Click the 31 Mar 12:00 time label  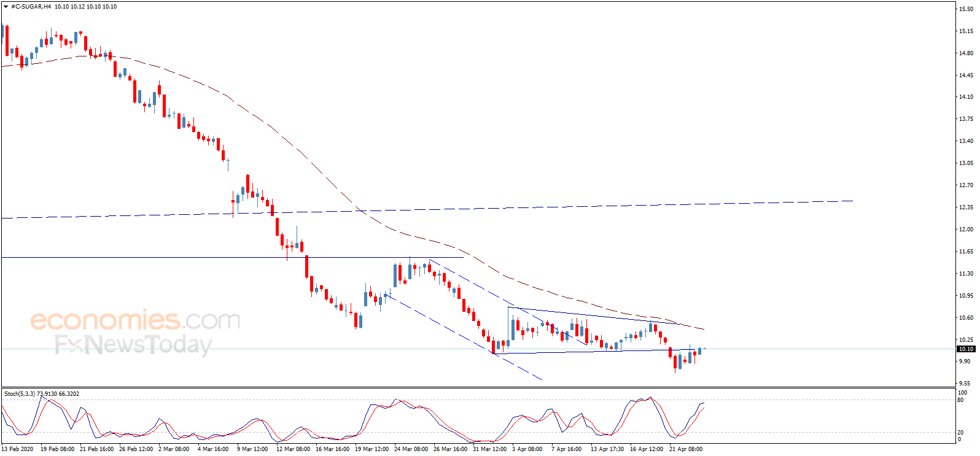[489, 449]
